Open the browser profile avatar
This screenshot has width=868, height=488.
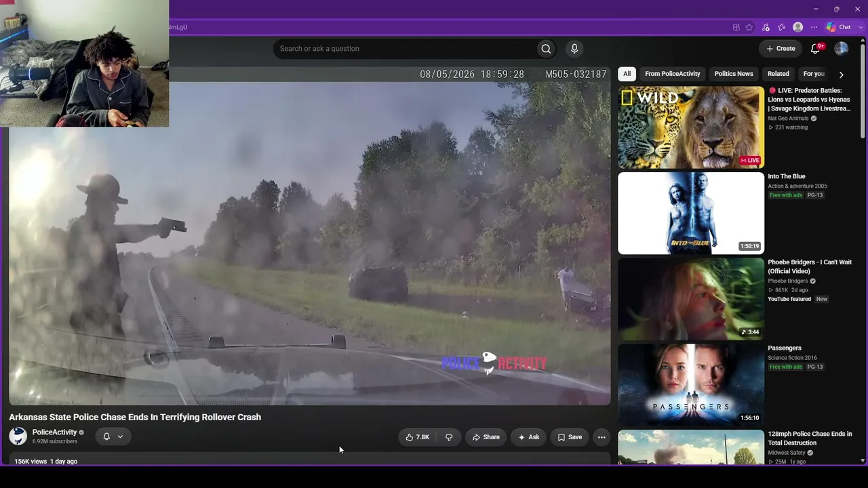coord(798,27)
